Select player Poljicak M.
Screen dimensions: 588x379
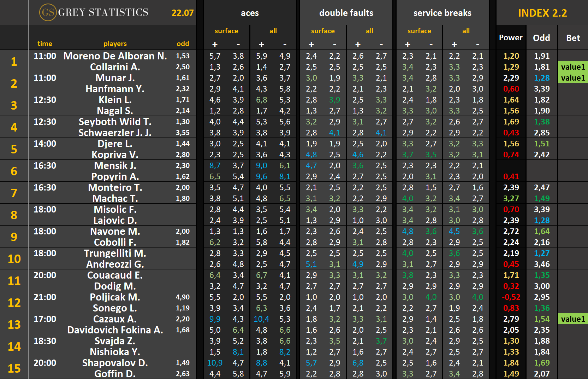click(x=115, y=297)
